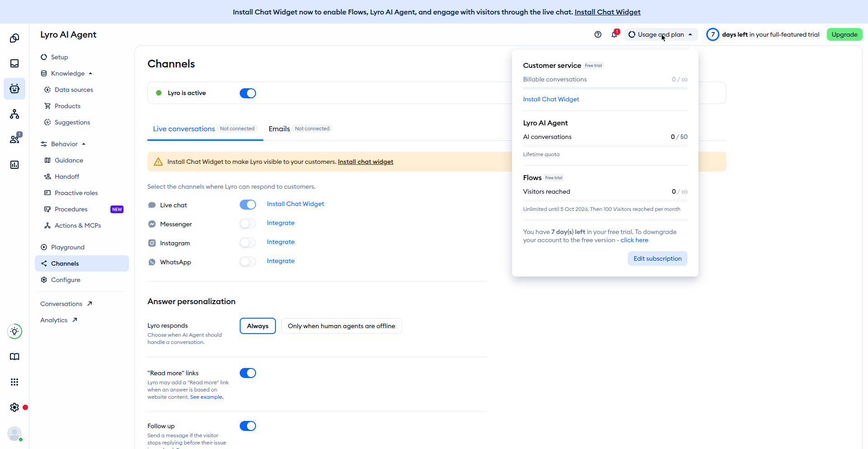
Task: Click Edit subscription button
Action: [x=657, y=258]
